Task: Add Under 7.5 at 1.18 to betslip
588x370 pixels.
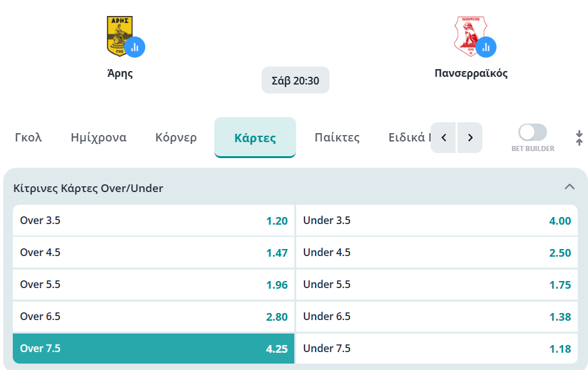Action: tap(436, 349)
